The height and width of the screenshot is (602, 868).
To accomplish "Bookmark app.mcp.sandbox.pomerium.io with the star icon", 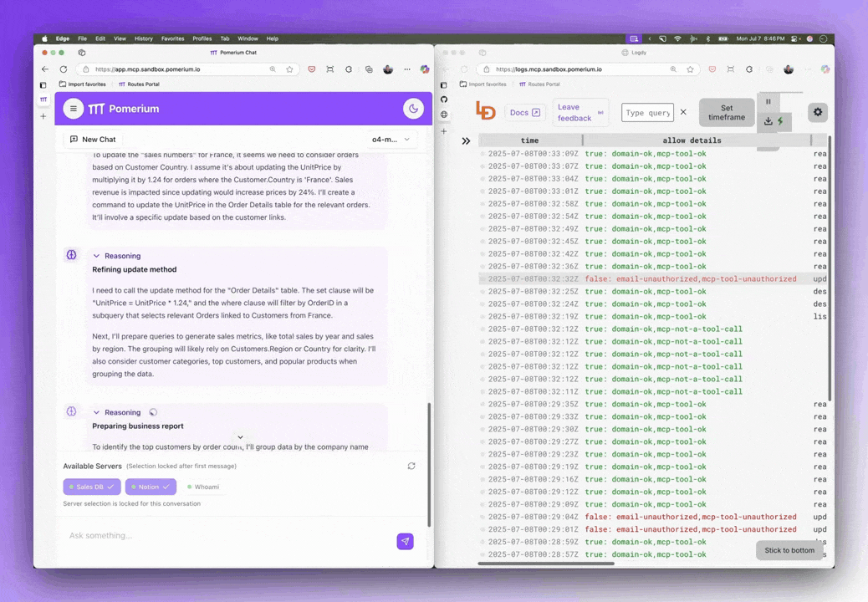I will click(x=289, y=69).
